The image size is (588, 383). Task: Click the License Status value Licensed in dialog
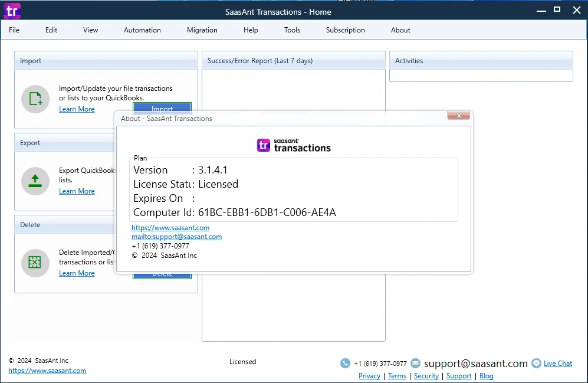218,184
